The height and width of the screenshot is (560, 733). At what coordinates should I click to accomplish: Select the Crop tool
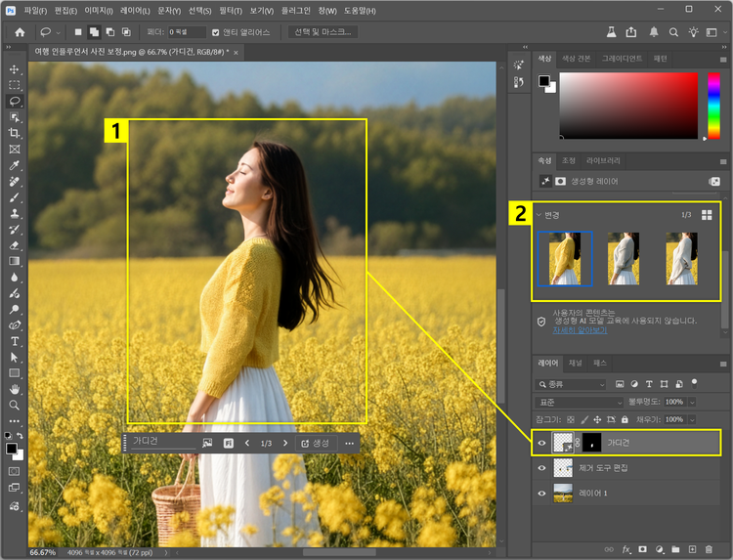15,133
